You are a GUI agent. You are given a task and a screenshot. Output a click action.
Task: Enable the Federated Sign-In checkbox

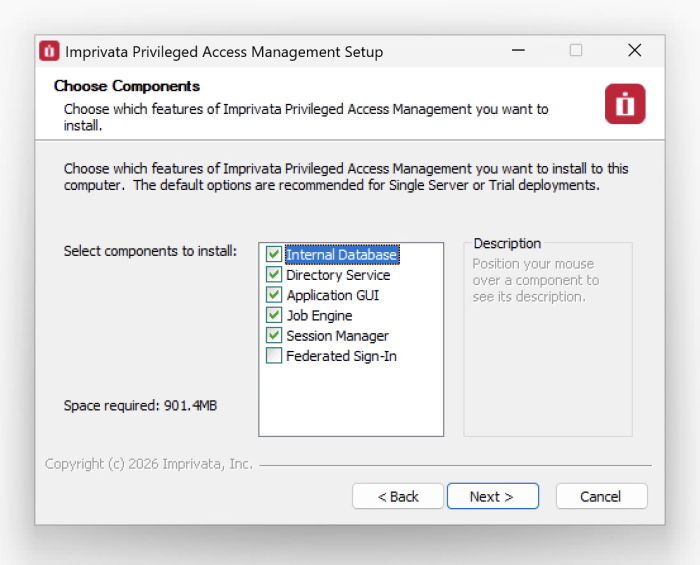274,356
